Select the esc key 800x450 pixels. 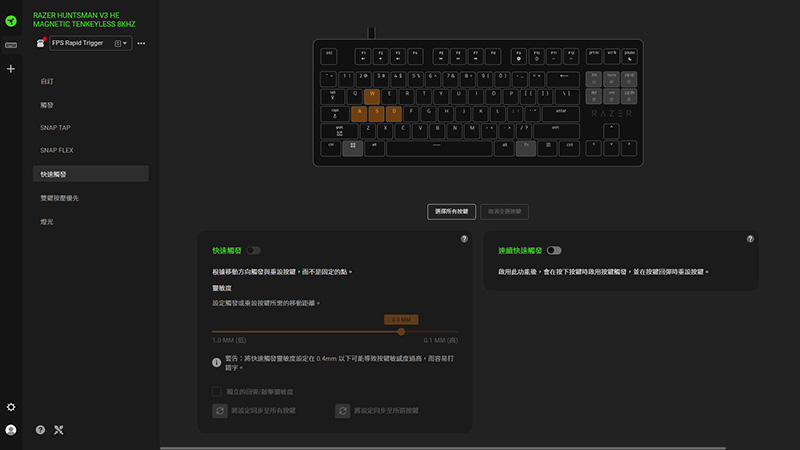329,56
